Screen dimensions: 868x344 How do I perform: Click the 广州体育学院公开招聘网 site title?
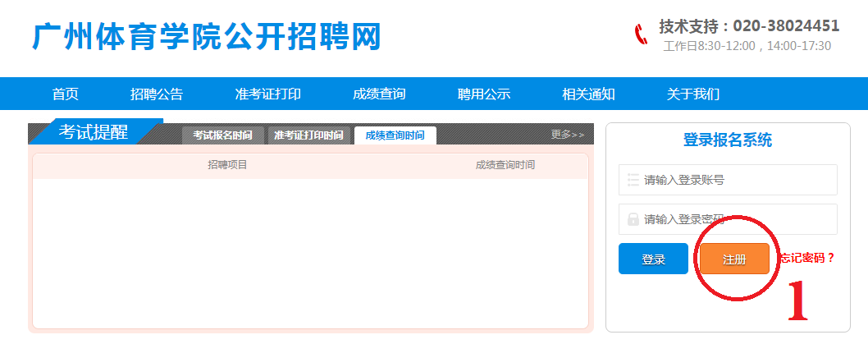pyautogui.click(x=207, y=37)
